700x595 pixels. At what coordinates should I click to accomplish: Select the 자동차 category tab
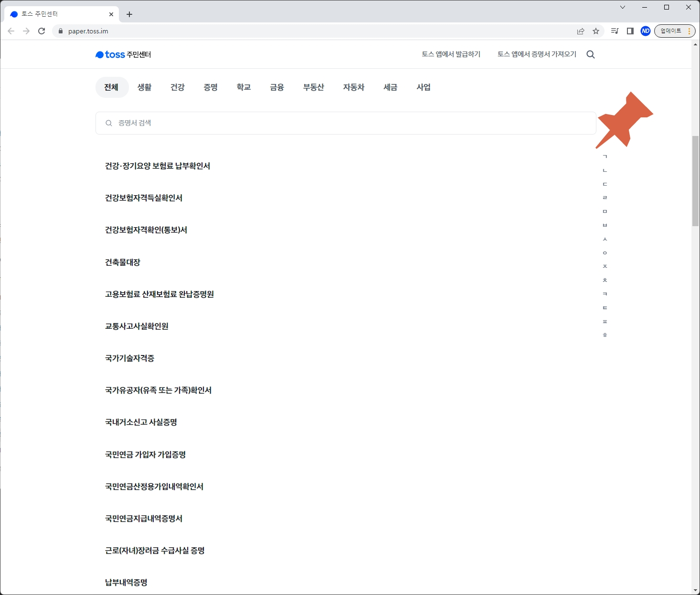[354, 87]
